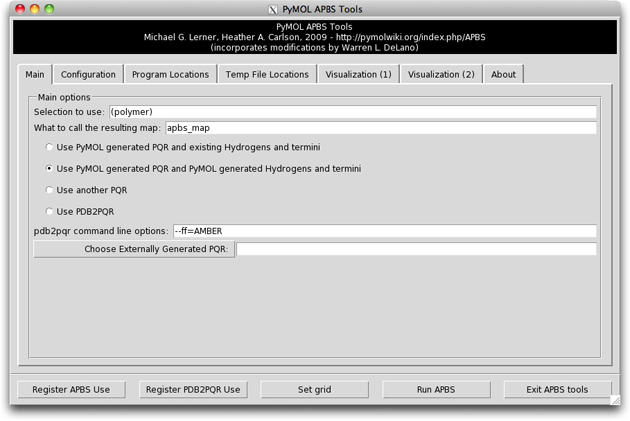
Task: Switch to Visualization (2) tab
Action: point(441,74)
